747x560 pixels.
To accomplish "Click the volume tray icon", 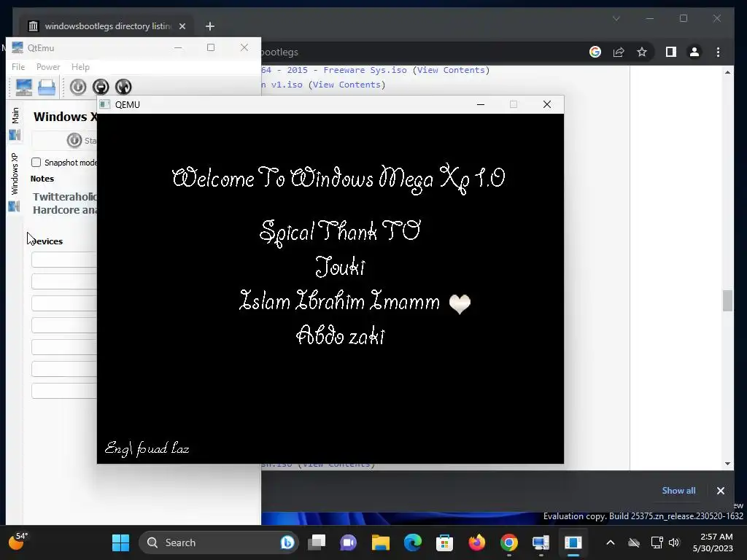I will (674, 542).
